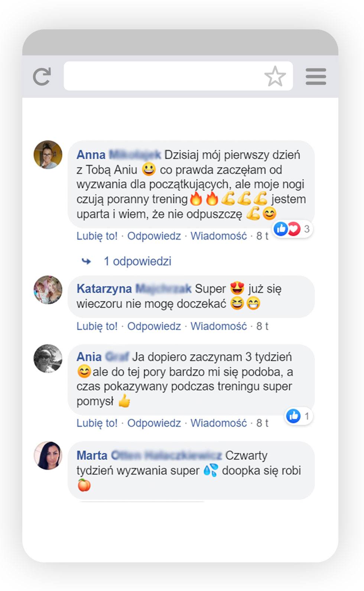
Task: Open Marta's profile photo
Action: click(48, 456)
